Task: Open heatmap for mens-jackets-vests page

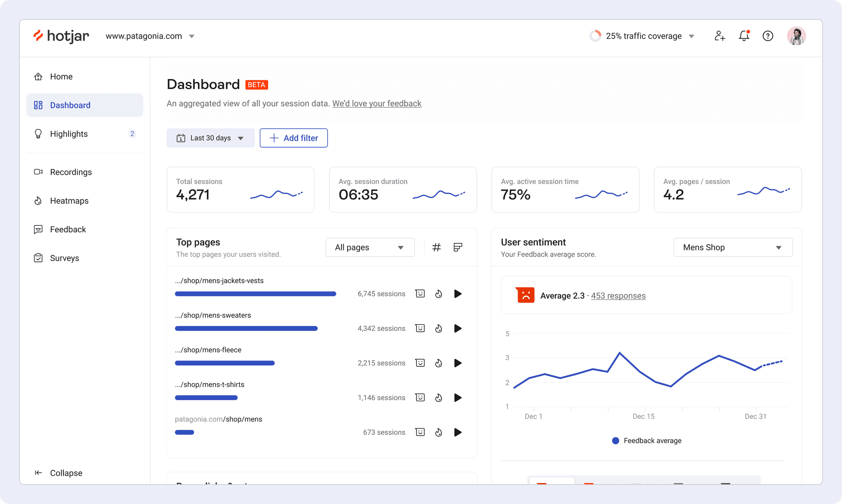Action: (x=439, y=294)
